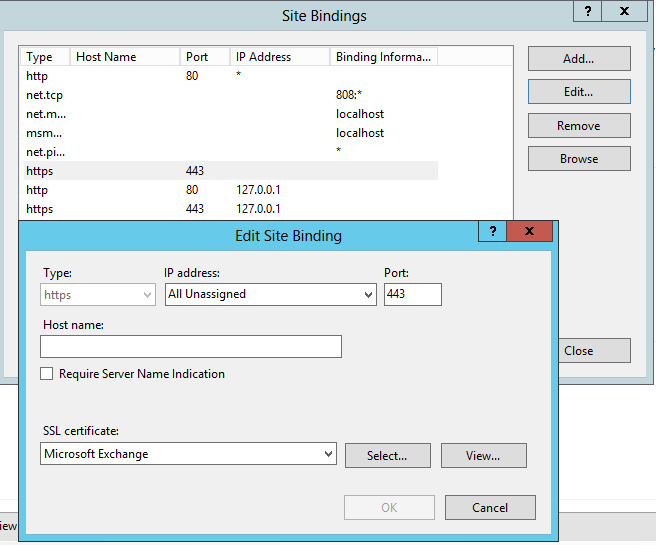Select the net.pi... binding row
Viewport: 656px width, 545px height.
(x=231, y=152)
